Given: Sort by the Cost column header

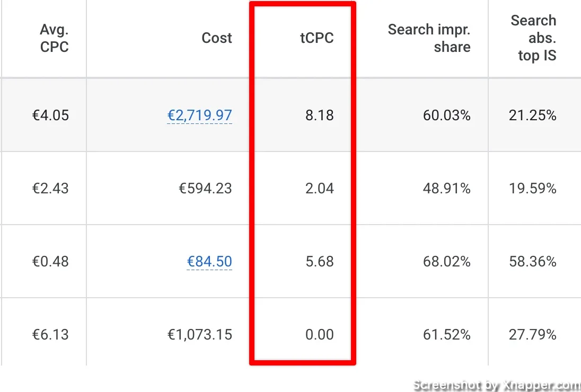Looking at the screenshot, I should coord(216,38).
